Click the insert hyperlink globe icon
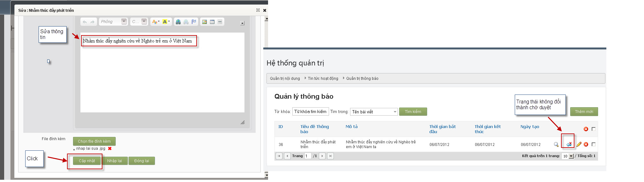Image resolution: width=644 pixels, height=182 pixels. (178, 22)
